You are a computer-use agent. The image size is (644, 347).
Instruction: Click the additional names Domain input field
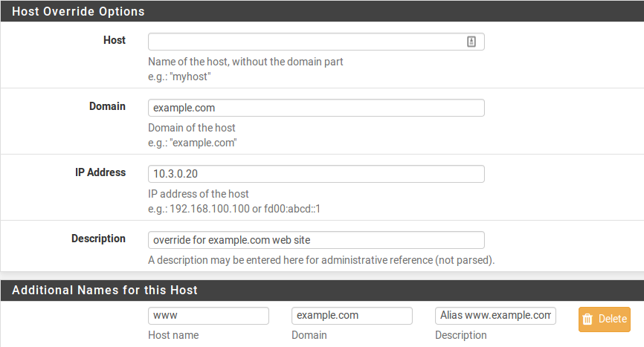coord(352,316)
